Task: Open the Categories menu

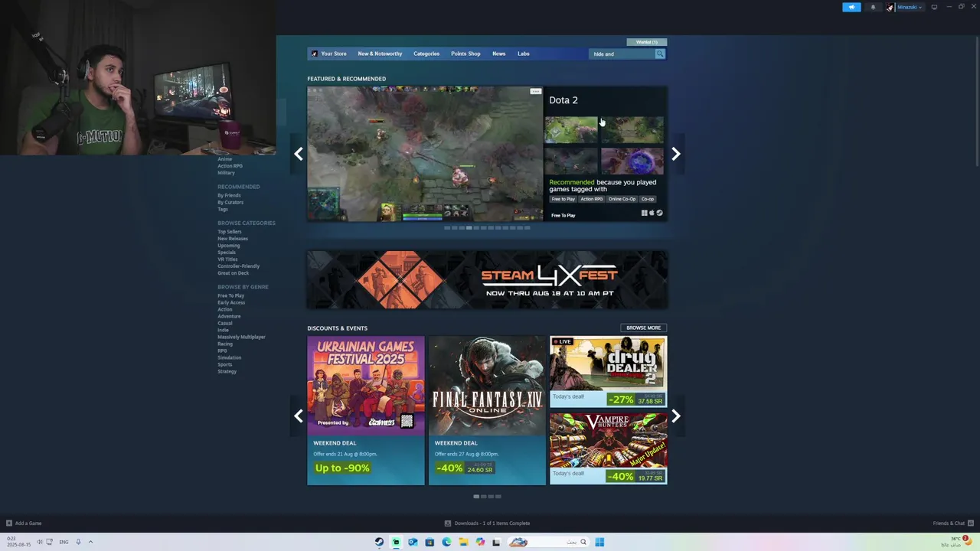Action: [x=426, y=54]
